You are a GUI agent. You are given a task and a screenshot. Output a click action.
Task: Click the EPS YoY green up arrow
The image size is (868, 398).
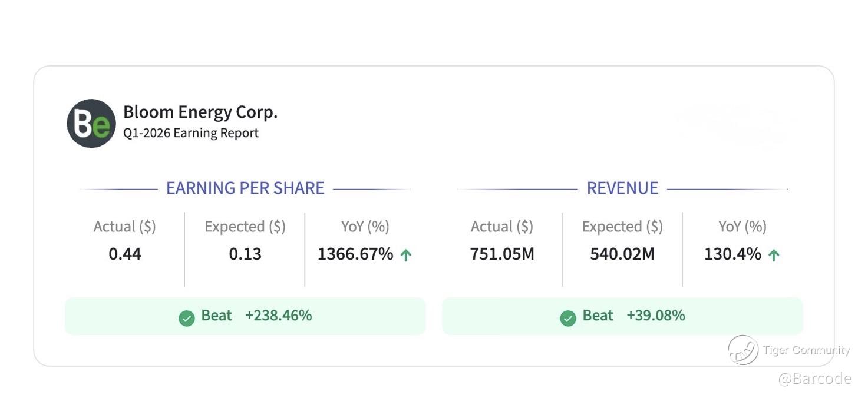pyautogui.click(x=406, y=255)
